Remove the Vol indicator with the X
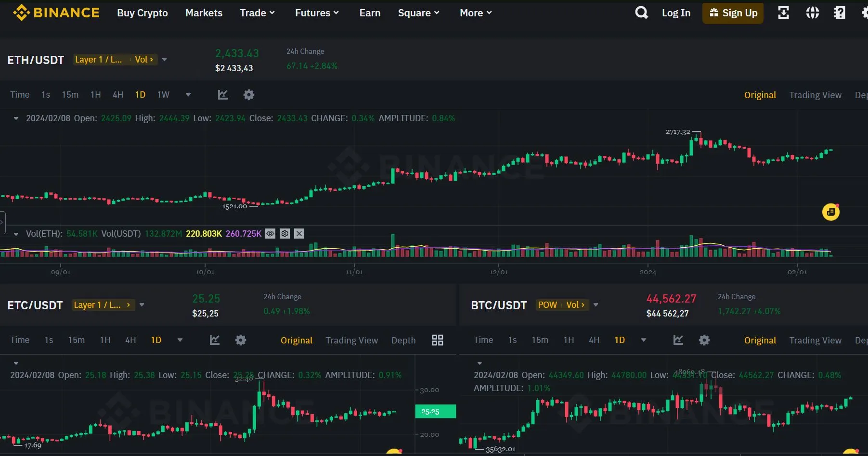This screenshot has height=456, width=868. click(x=299, y=234)
